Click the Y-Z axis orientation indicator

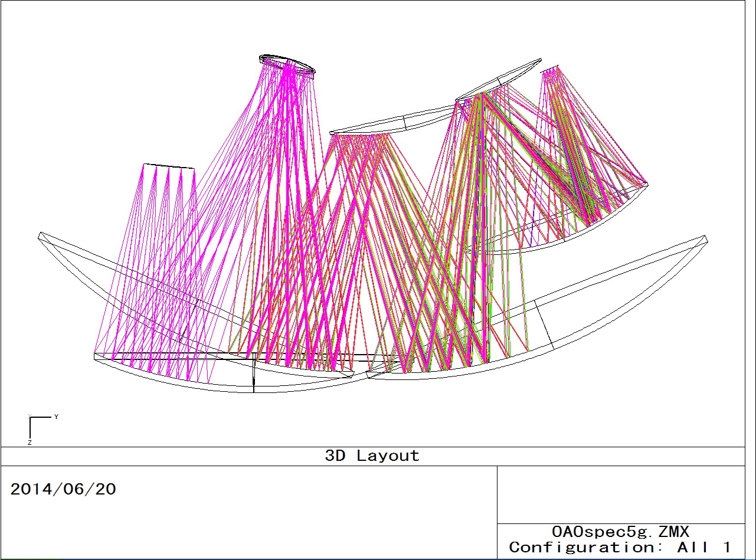[43, 430]
